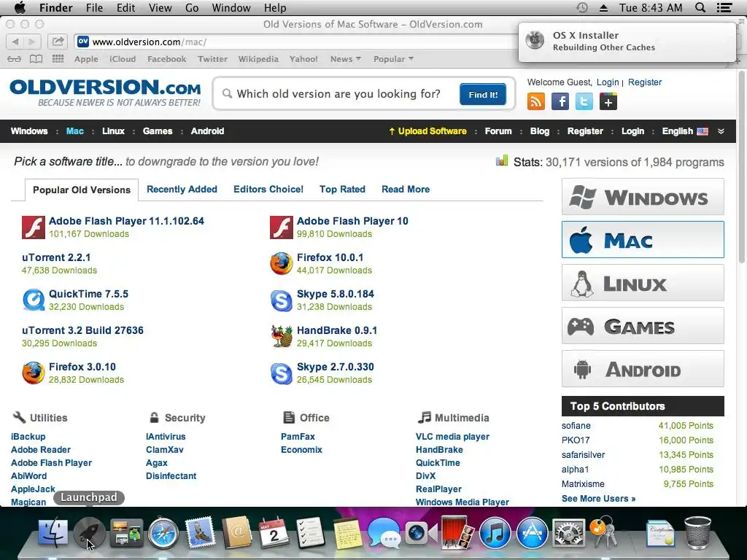Open the Finder menu
Image resolution: width=747 pixels, height=560 pixels.
(x=55, y=7)
